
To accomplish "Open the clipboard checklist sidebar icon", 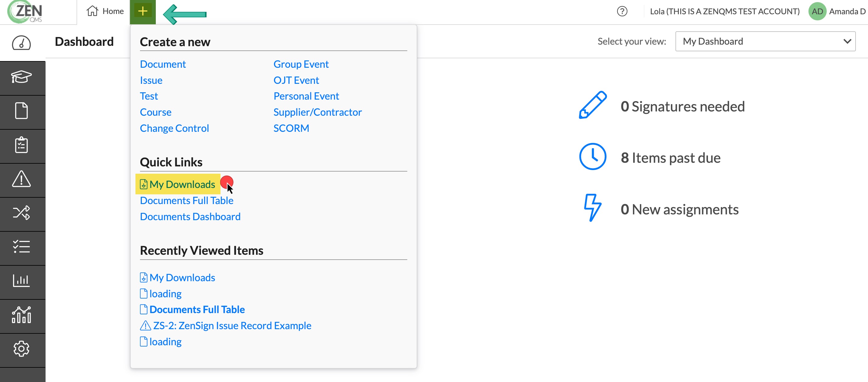I will point(22,145).
